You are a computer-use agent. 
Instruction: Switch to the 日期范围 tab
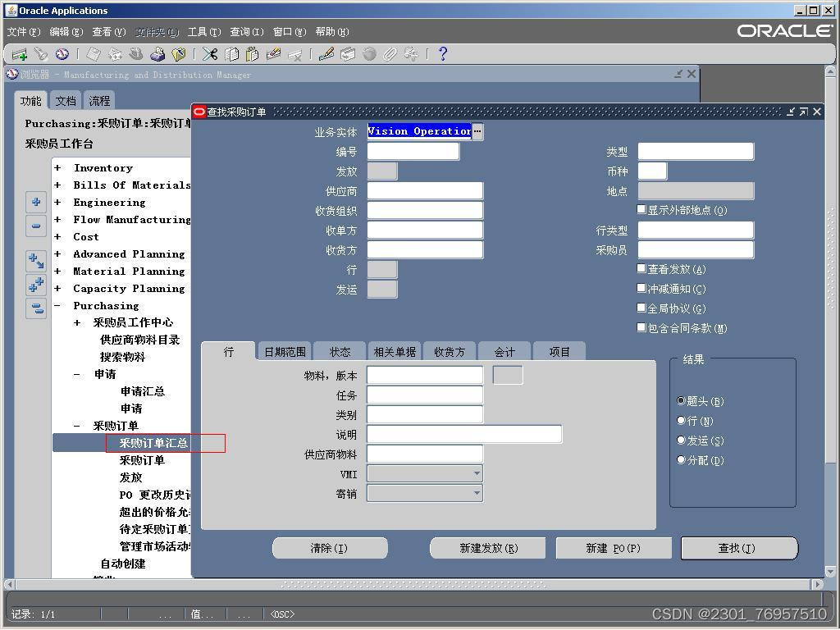(285, 352)
